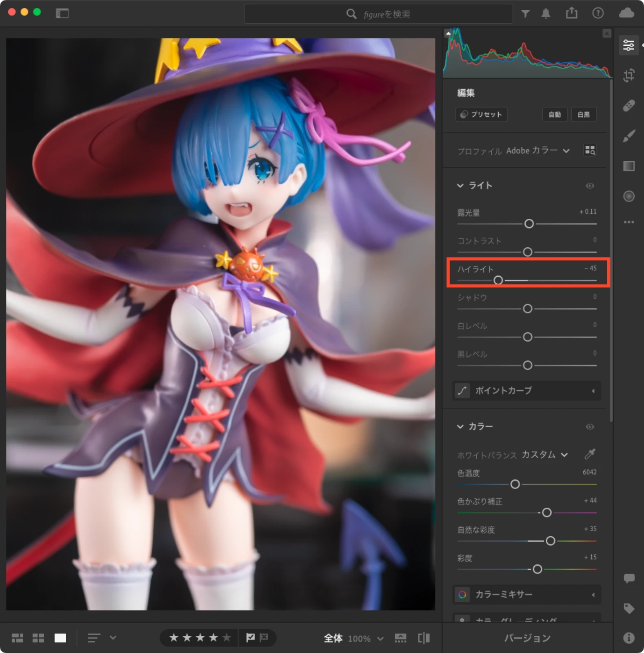This screenshot has width=644, height=653.
Task: Select the Radial Gradient tool
Action: pos(628,196)
